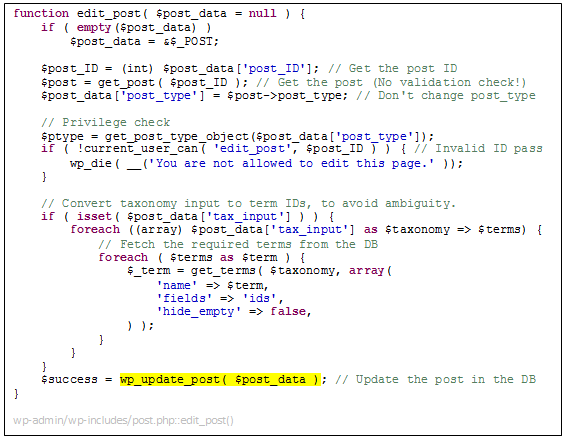Click the 'fields' => 'ids' line
This screenshot has height=437, width=563.
click(220, 298)
